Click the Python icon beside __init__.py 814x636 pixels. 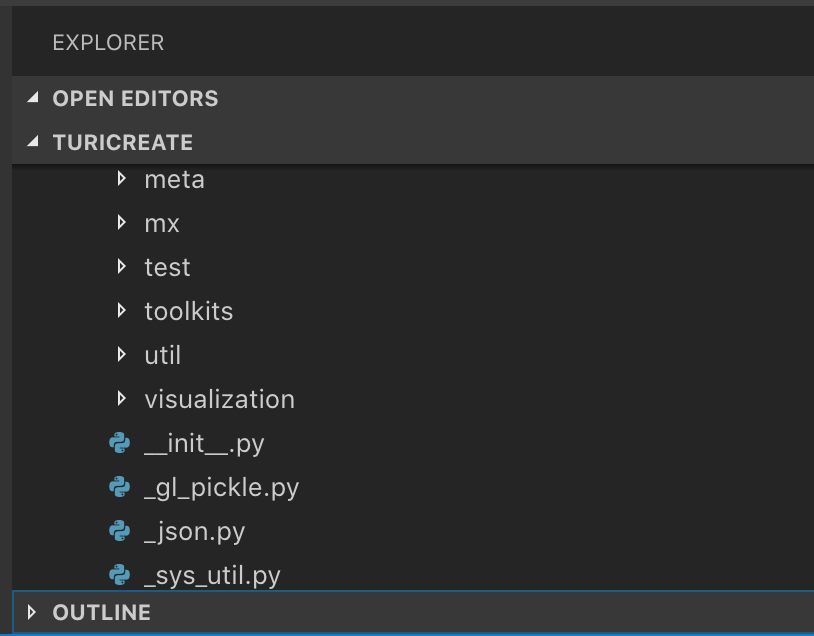(119, 443)
